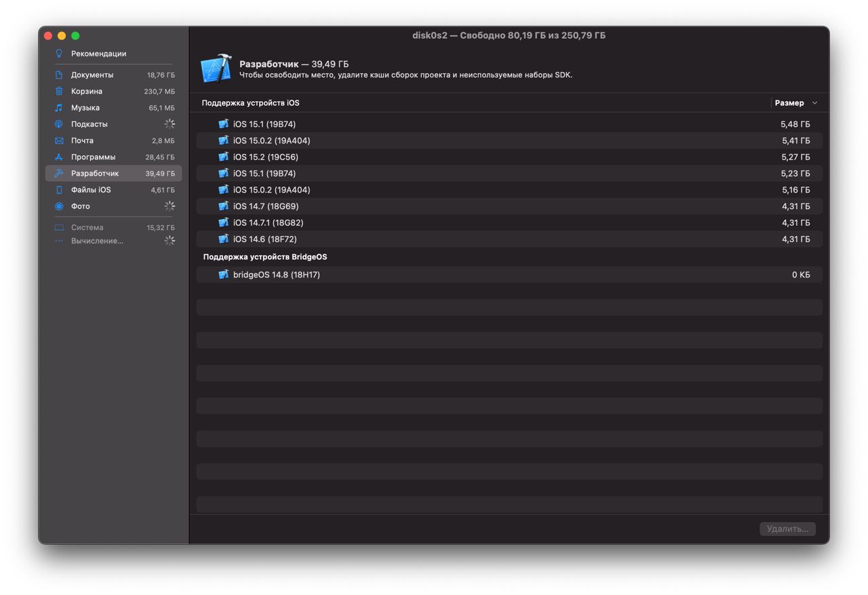Click the 15,32 ГБ value beside Система
The width and height of the screenshot is (868, 595).
point(161,228)
